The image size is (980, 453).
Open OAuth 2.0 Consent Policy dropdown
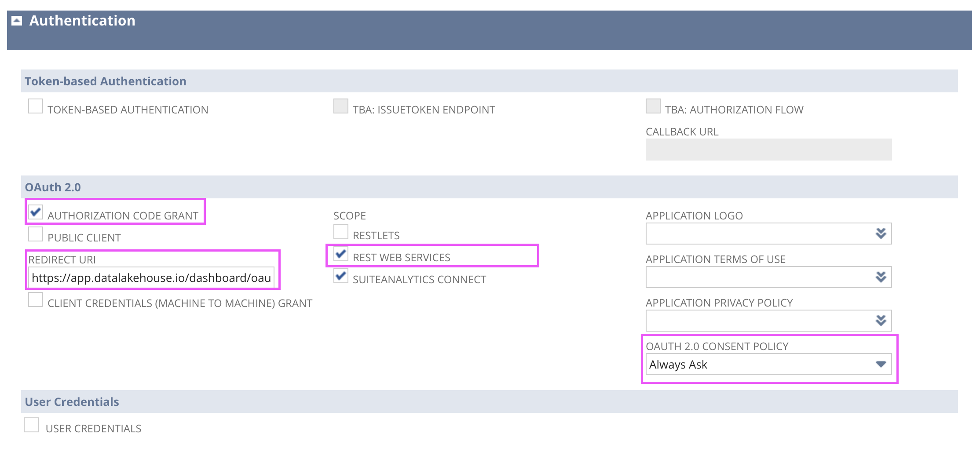click(881, 364)
